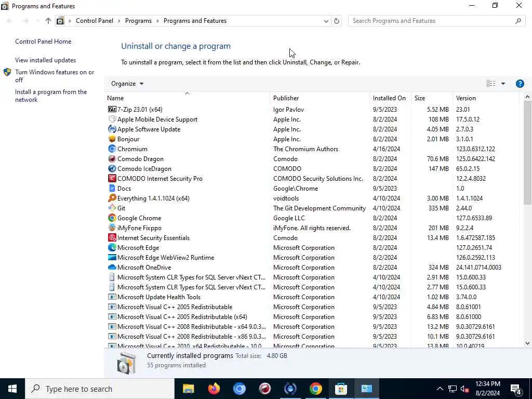Click the Comodo Dragon list icon
This screenshot has width=532, height=399.
(x=112, y=159)
